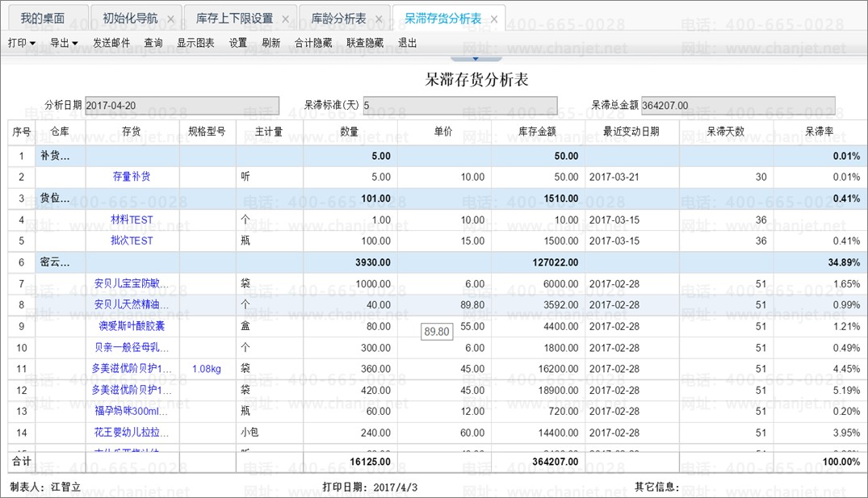Click the 发送邮件 toolbar button
Image resolution: width=868 pixels, height=498 pixels.
point(111,43)
